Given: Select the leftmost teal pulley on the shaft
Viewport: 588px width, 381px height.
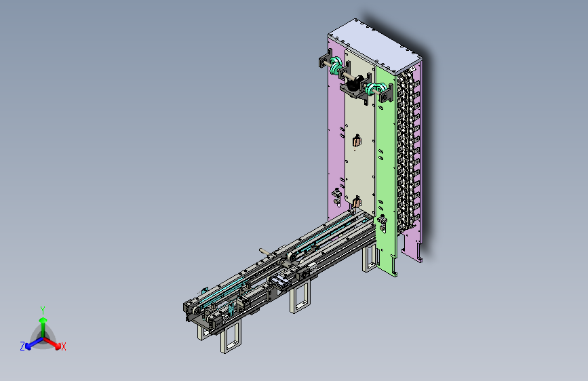Looking at the screenshot, I should tap(336, 65).
